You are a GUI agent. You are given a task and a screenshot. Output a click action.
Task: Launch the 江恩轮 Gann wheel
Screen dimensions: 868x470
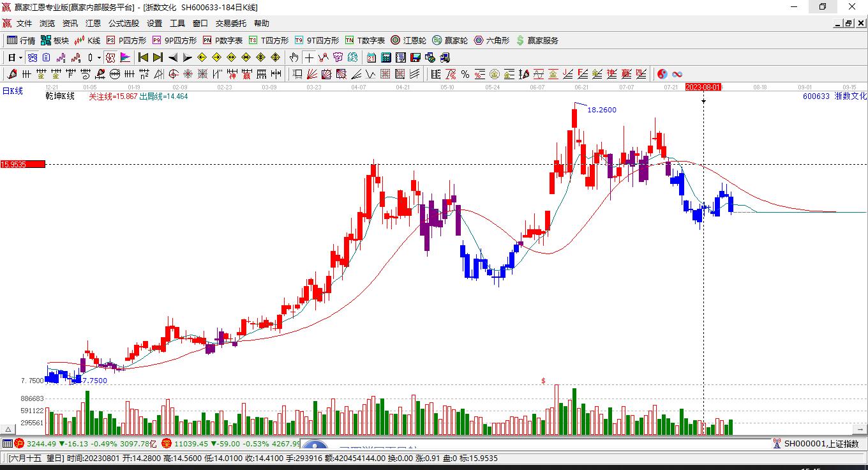408,40
